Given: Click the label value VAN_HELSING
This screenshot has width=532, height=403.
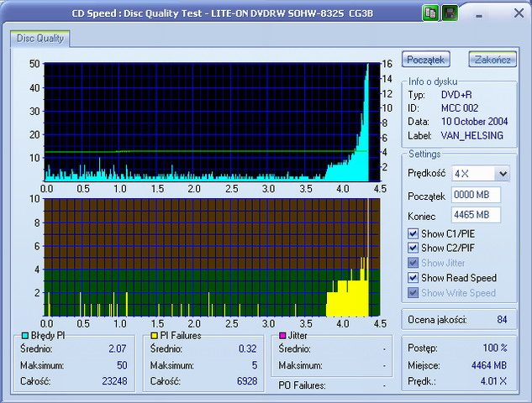Looking at the screenshot, I should pos(472,135).
